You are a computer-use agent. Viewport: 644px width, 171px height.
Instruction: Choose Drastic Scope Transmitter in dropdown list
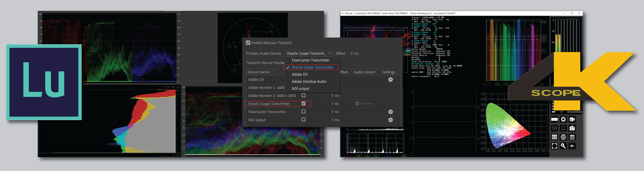[312, 67]
